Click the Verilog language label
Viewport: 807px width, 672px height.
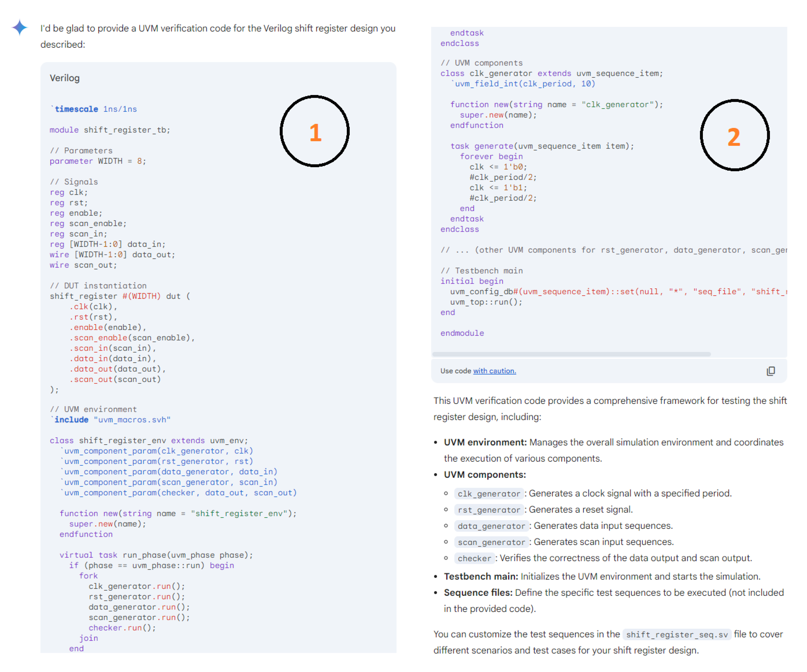click(64, 78)
